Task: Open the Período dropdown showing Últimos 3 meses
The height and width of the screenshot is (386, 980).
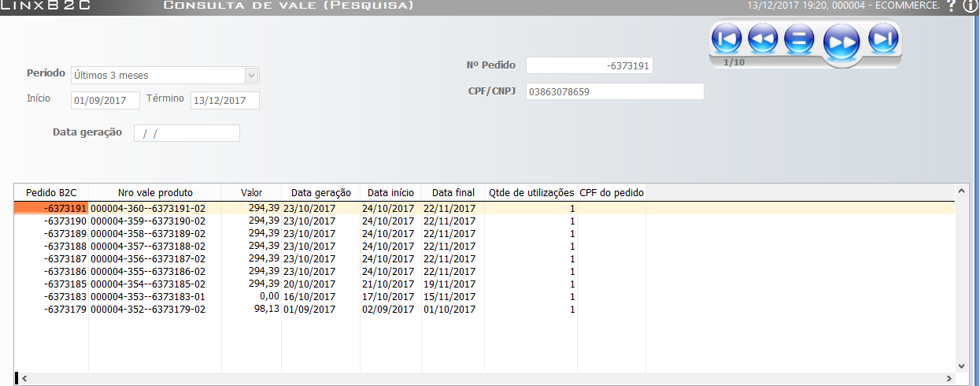Action: 165,76
